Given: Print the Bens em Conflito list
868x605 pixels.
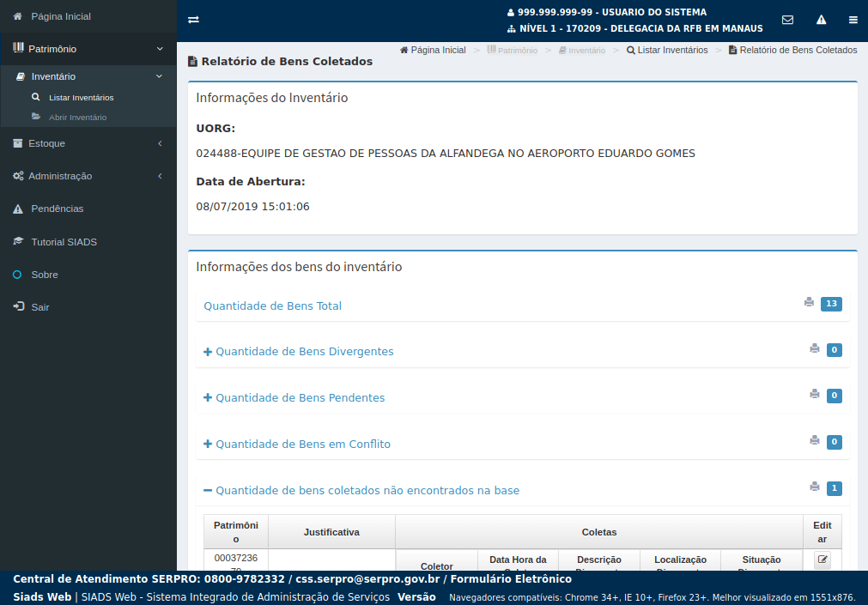Looking at the screenshot, I should coord(814,440).
